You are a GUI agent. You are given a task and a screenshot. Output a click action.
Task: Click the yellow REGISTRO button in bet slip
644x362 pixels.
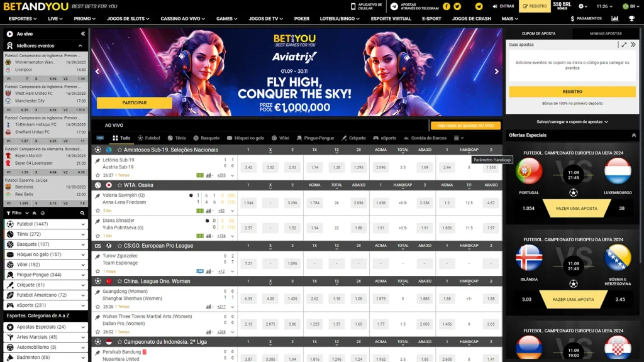572,92
